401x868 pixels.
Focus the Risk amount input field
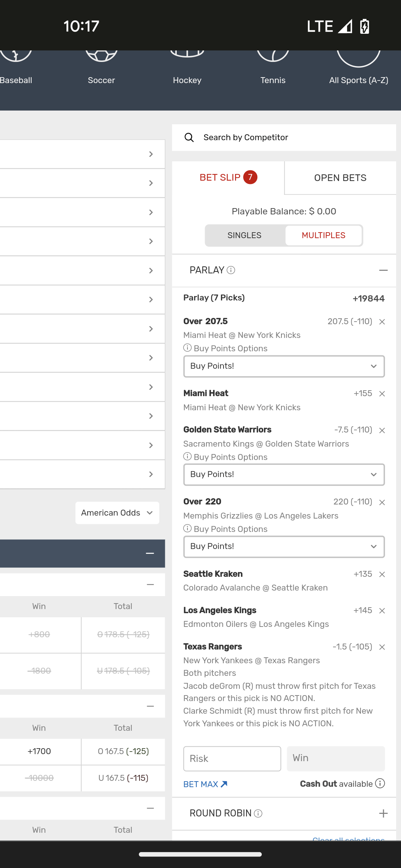tap(232, 759)
